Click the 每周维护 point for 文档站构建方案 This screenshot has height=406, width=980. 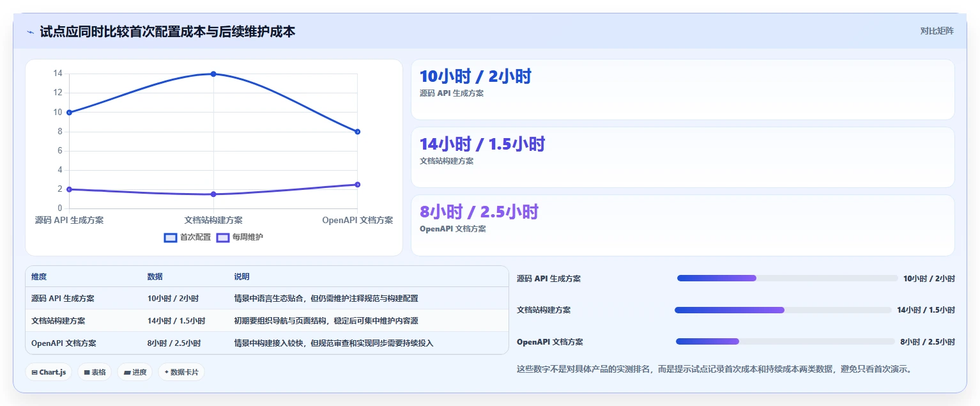point(213,194)
